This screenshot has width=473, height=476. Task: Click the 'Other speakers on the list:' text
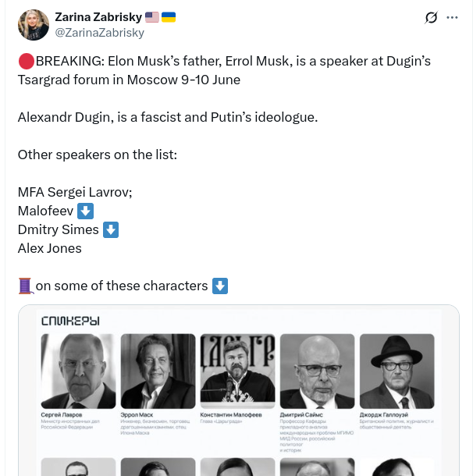pyautogui.click(x=98, y=155)
